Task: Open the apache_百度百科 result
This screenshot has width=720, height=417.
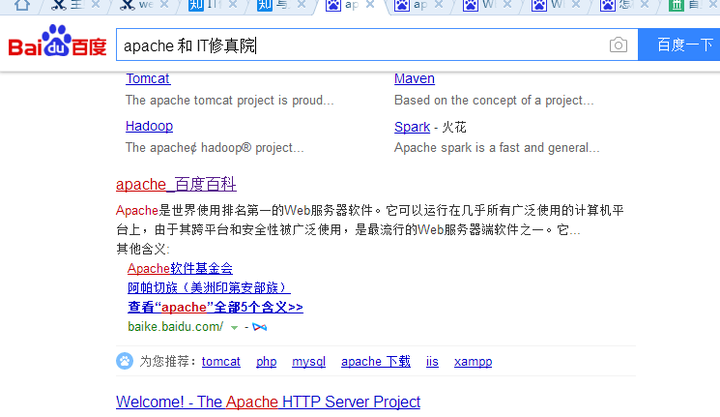Action: [x=176, y=185]
